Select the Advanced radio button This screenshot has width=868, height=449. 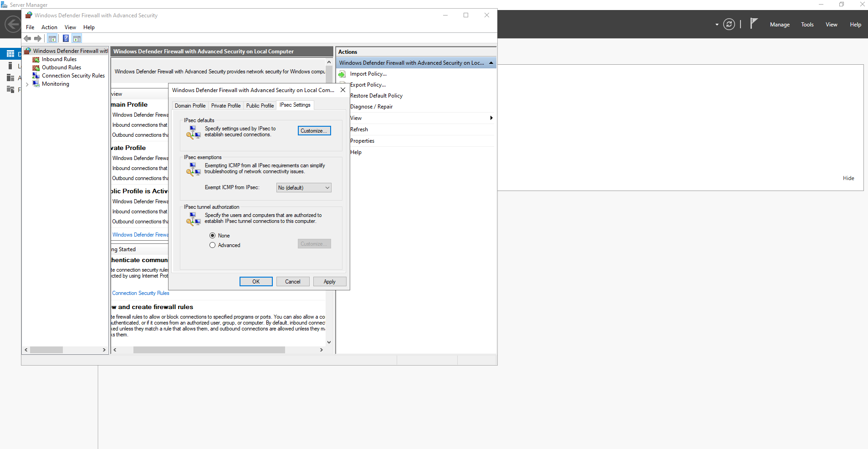click(x=212, y=245)
